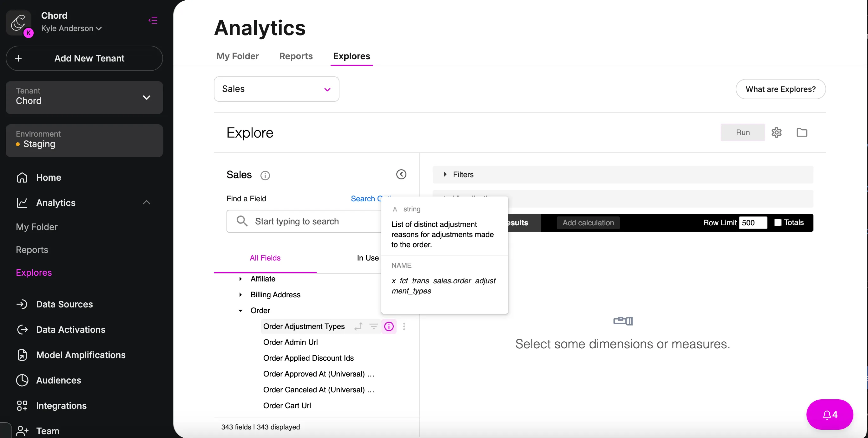This screenshot has height=438, width=868.
Task: Select the Order Adjustment Types field
Action: pos(304,326)
